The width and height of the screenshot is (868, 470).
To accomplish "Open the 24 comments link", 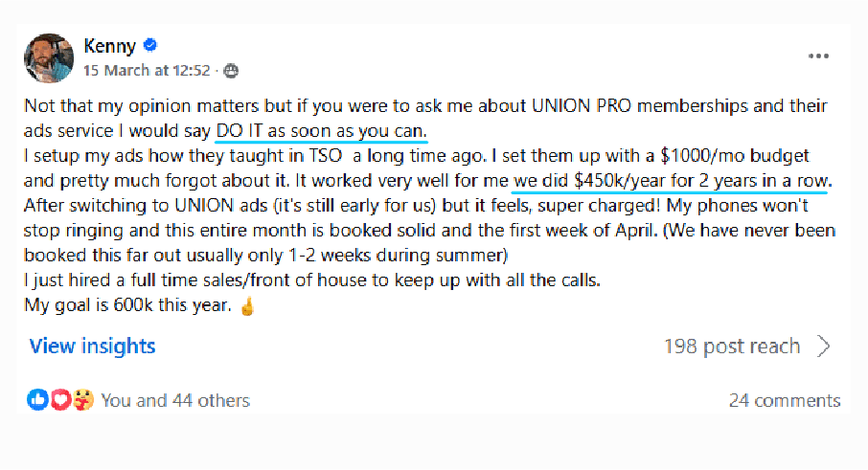I will (785, 400).
